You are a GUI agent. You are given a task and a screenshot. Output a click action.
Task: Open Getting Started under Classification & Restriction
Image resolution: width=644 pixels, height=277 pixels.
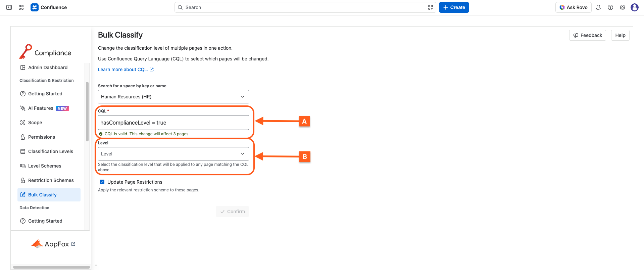coord(49,94)
